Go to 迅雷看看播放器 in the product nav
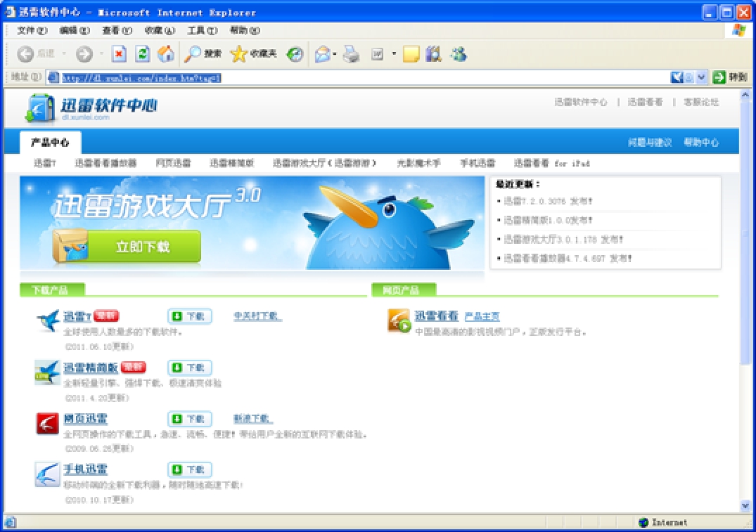Image resolution: width=756 pixels, height=532 pixels. pyautogui.click(x=105, y=163)
